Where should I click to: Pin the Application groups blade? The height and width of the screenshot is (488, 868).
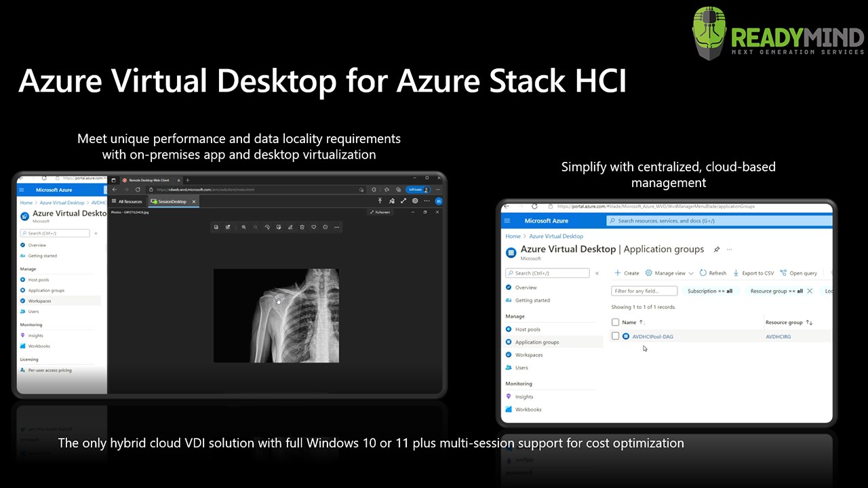717,249
